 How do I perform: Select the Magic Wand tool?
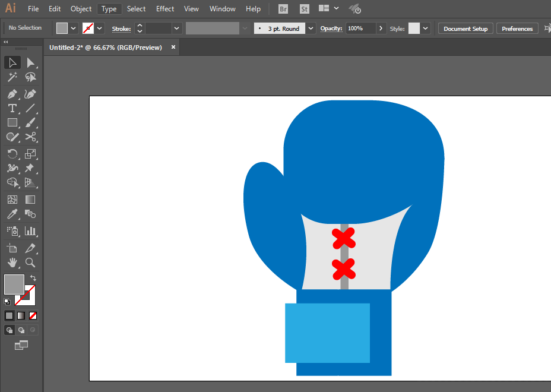[12, 77]
